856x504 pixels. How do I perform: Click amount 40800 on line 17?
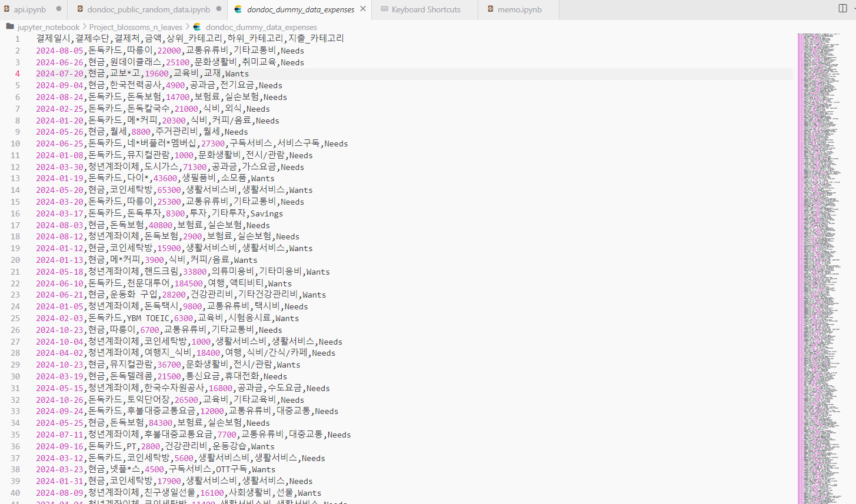[x=161, y=225]
